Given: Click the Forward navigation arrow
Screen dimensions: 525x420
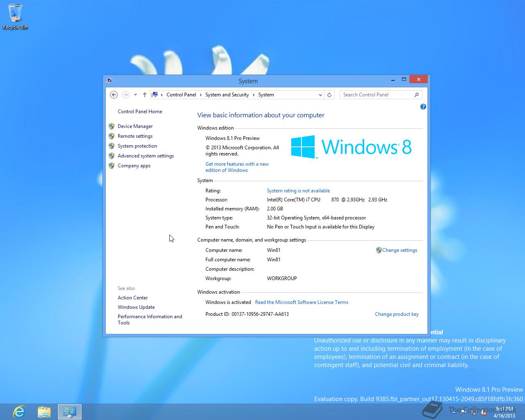Looking at the screenshot, I should point(126,95).
